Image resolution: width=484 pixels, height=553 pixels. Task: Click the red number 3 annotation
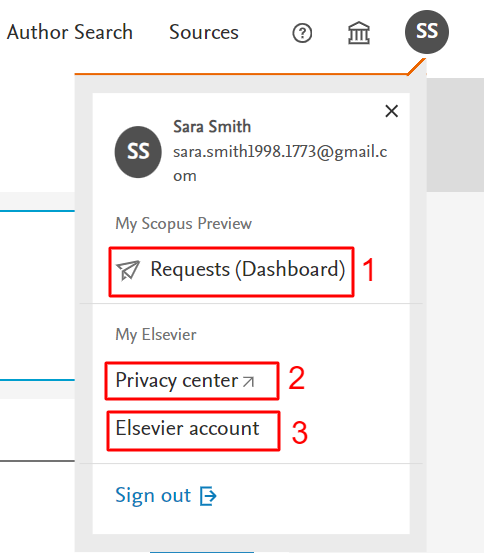point(300,432)
